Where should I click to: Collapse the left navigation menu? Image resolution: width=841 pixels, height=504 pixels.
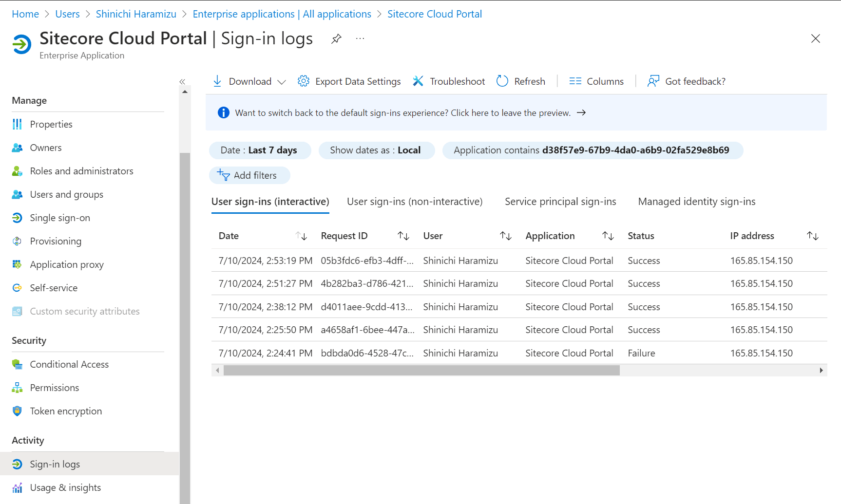pos(182,82)
